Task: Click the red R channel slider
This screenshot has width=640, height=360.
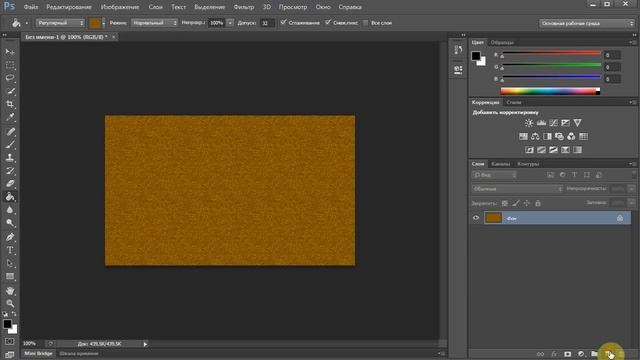Action: point(551,53)
